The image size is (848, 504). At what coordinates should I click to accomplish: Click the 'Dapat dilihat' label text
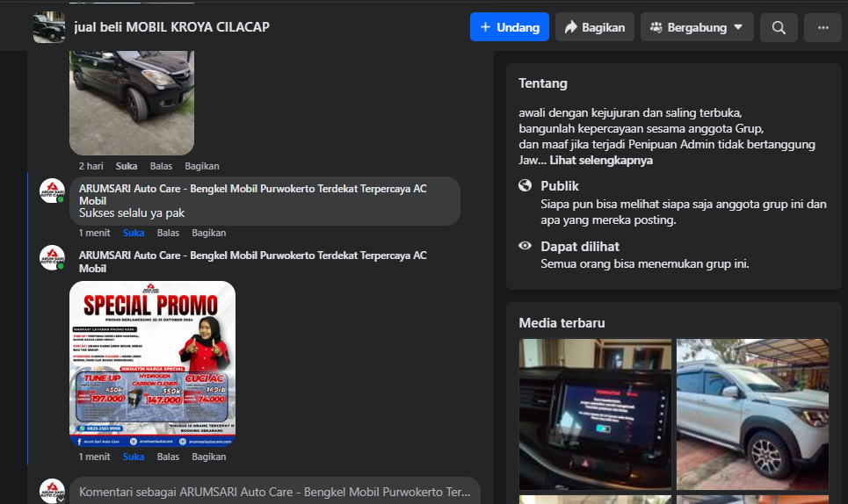click(x=580, y=247)
